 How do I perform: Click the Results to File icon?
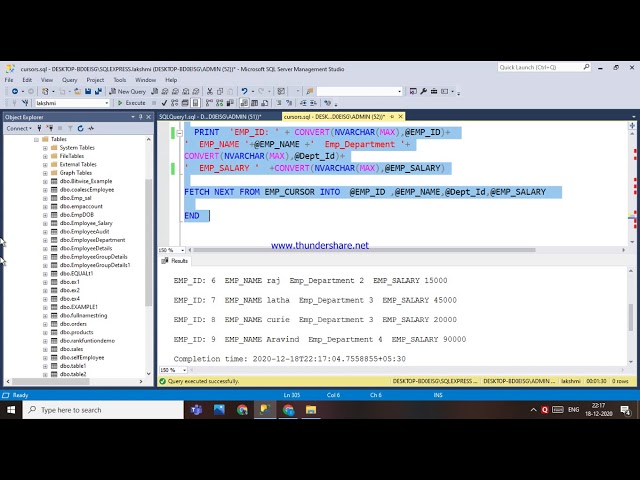click(264, 103)
